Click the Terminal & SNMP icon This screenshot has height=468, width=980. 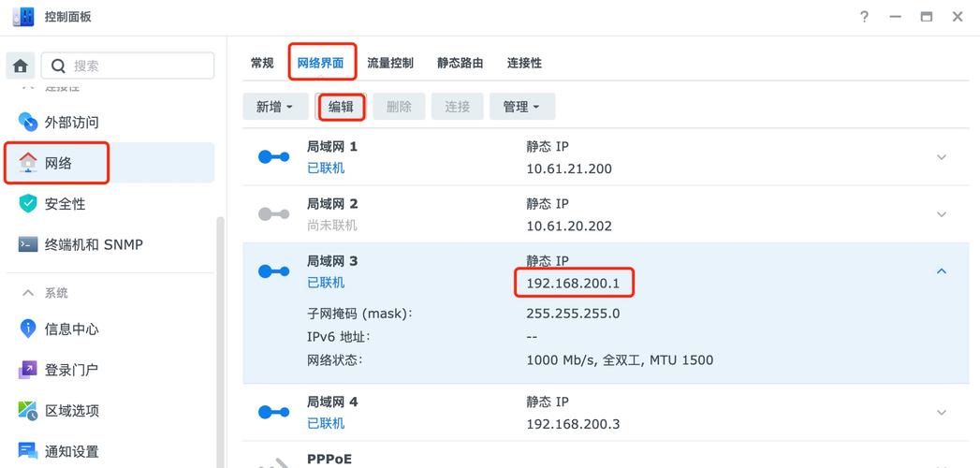coord(28,244)
